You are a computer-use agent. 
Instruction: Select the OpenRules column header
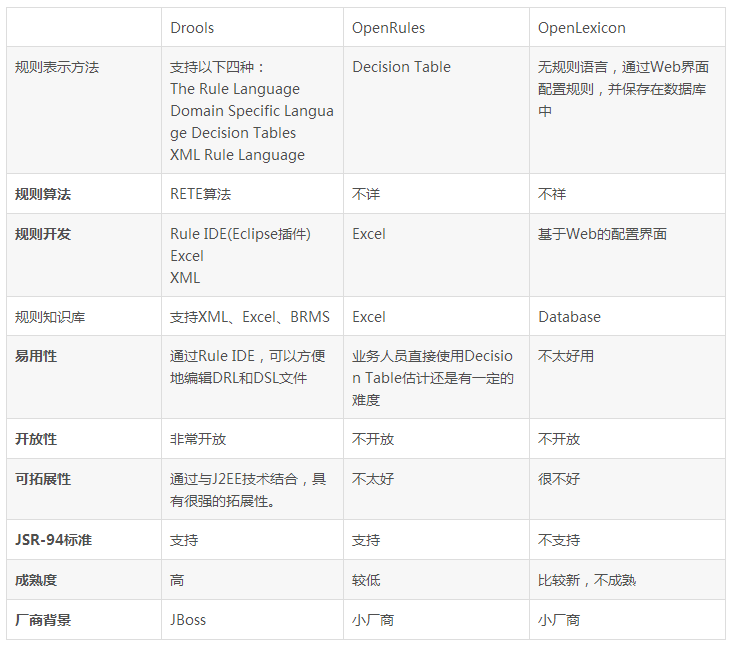390,28
